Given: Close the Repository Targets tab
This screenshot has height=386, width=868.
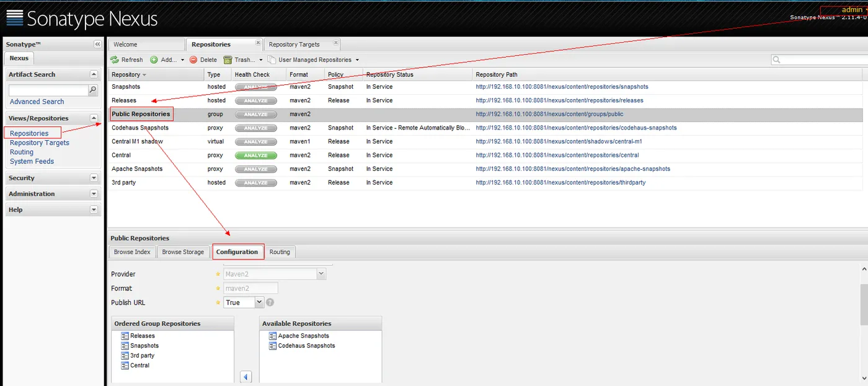Looking at the screenshot, I should tap(335, 43).
